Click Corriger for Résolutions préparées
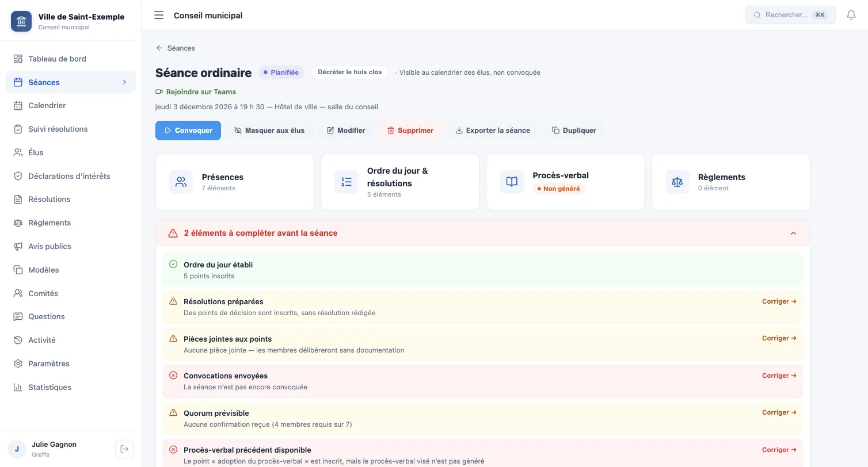This screenshot has height=467, width=868. point(779,301)
